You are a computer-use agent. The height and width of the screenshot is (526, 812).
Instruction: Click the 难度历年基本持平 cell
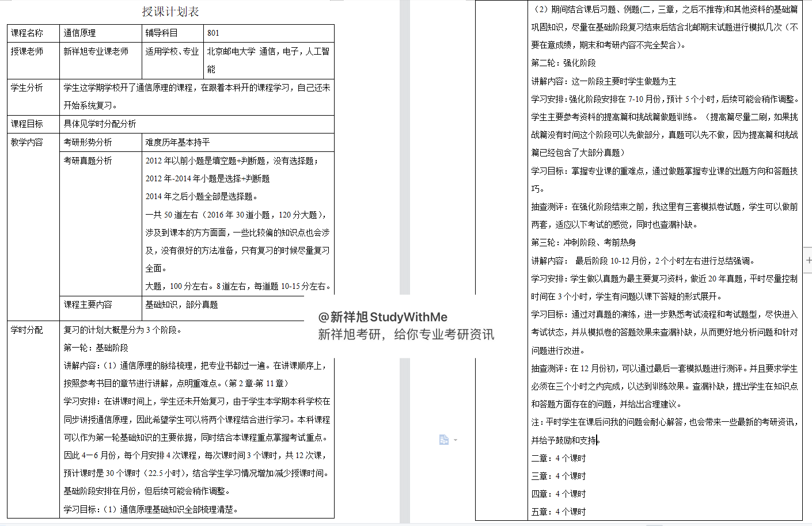(238, 142)
